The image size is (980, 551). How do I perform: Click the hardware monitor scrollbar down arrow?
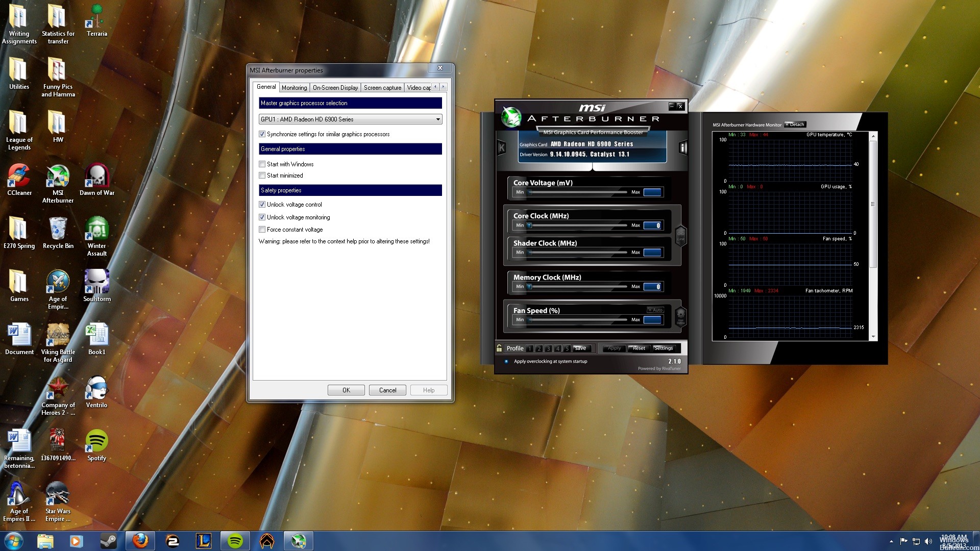873,337
